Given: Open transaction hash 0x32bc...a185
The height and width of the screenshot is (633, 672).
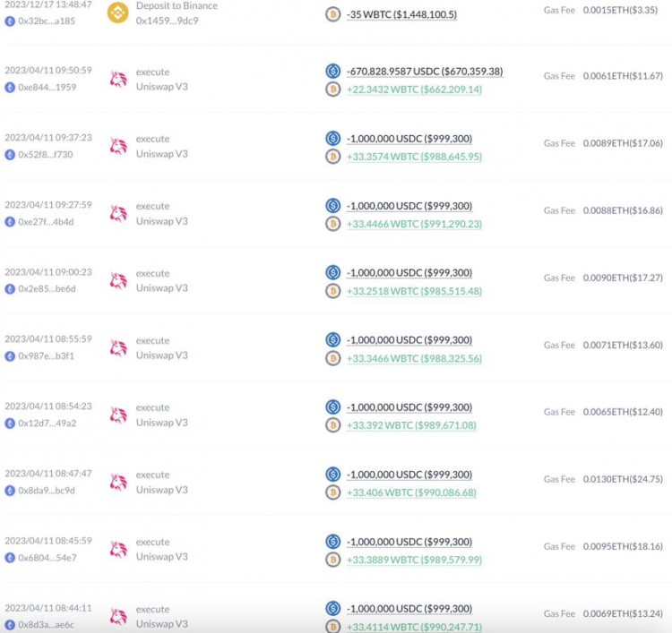Looking at the screenshot, I should pyautogui.click(x=47, y=21).
